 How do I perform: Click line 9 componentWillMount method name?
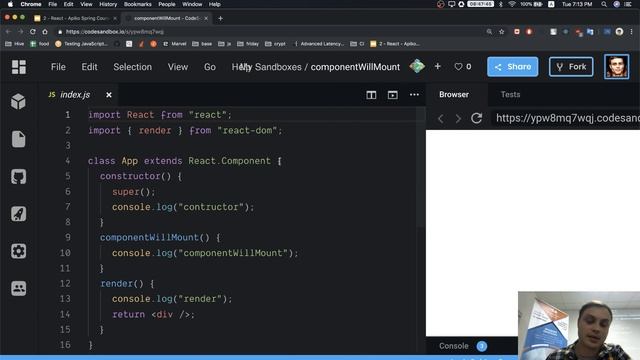(149, 238)
